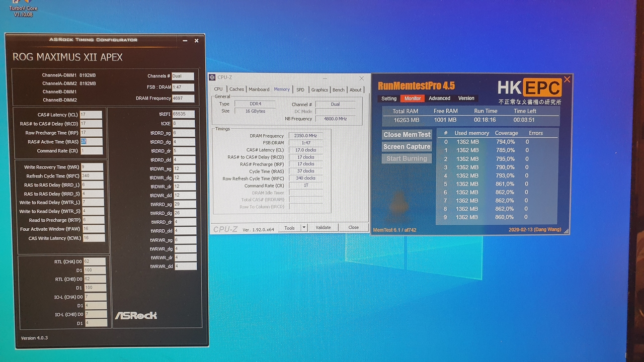This screenshot has width=644, height=362.
Task: Click the HKEPC logo in RunMemtestPro
Action: click(529, 88)
